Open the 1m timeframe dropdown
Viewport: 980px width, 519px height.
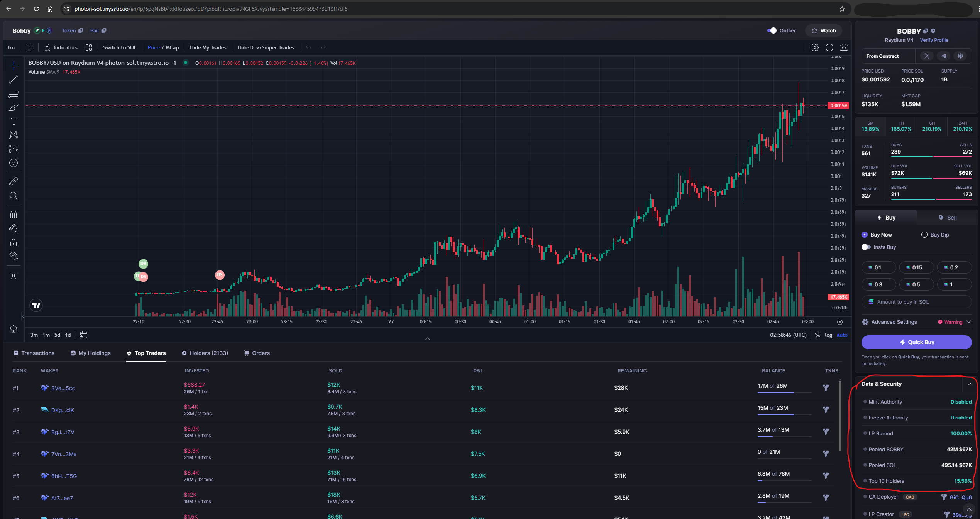(x=11, y=47)
